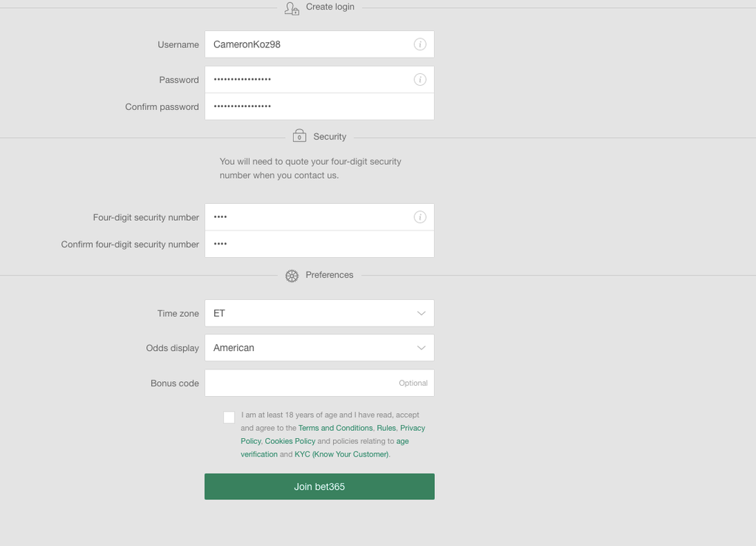Click the Preferences wheel icon
Image resolution: width=756 pixels, height=546 pixels.
(292, 276)
